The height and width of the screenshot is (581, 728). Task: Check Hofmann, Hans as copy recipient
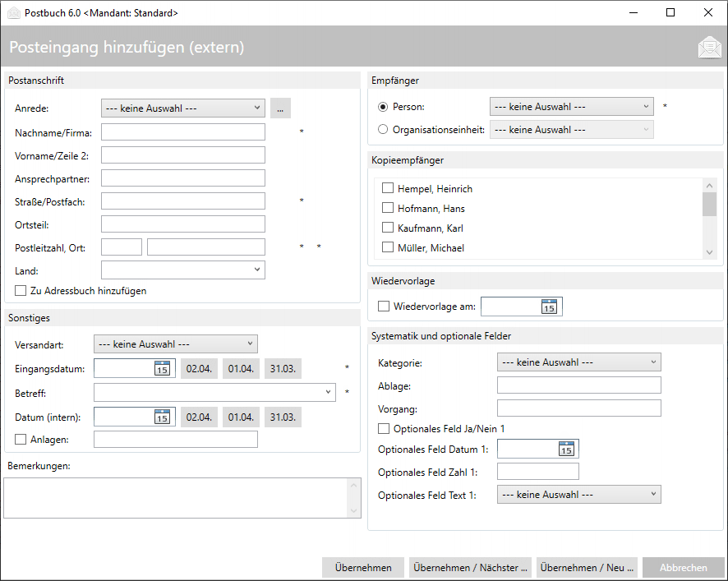click(388, 208)
